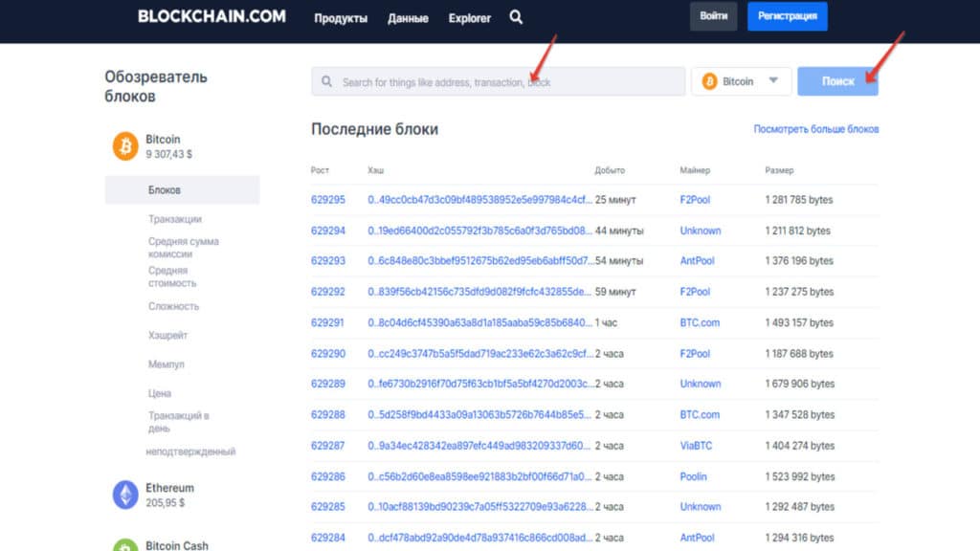Select Блоков in the sidebar

pyautogui.click(x=182, y=190)
